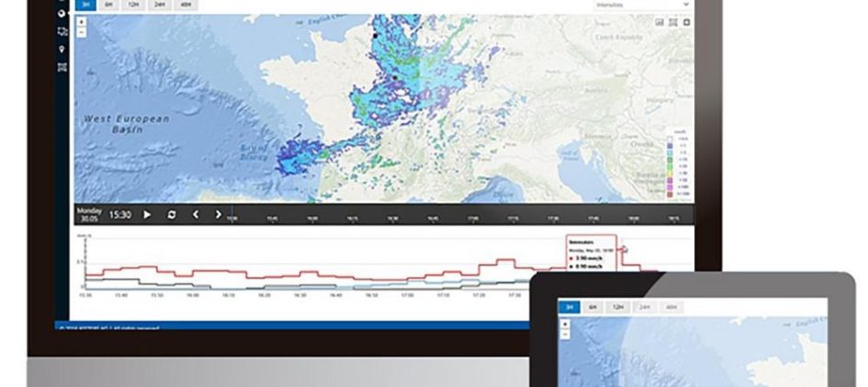The image size is (868, 387).
Task: Zoom in on the map with plus button
Action: [83, 22]
